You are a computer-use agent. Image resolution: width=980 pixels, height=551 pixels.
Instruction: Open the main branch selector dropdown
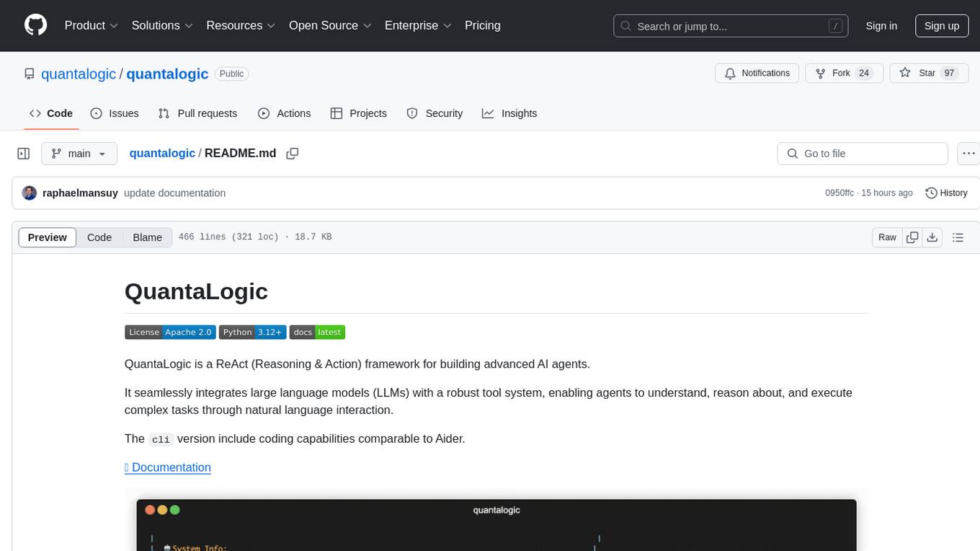point(79,154)
